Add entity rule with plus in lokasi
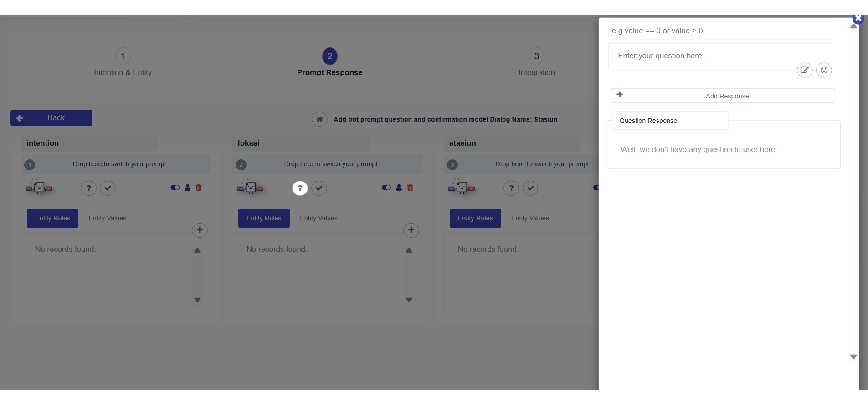 pyautogui.click(x=411, y=230)
